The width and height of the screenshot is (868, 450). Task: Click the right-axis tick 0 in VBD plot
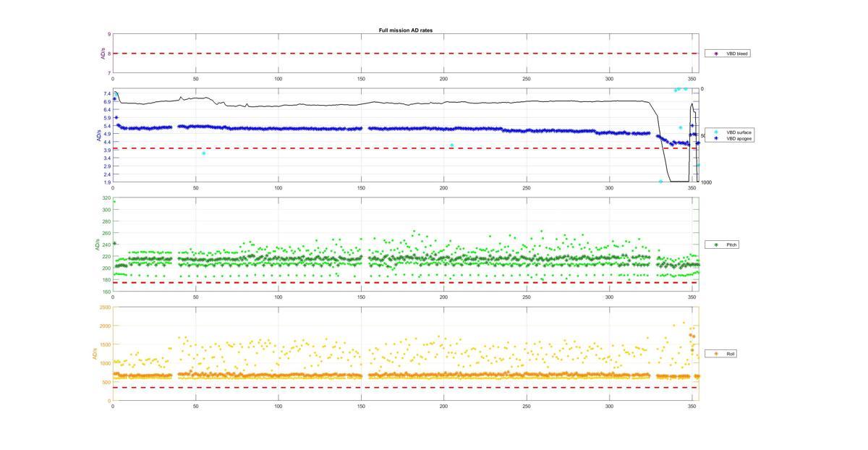point(702,89)
